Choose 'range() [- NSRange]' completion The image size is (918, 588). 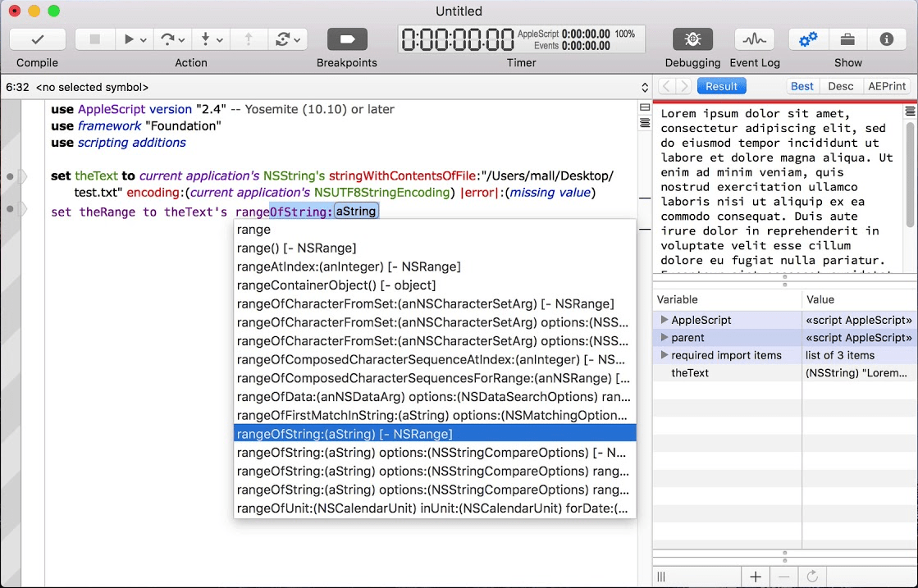click(435, 248)
